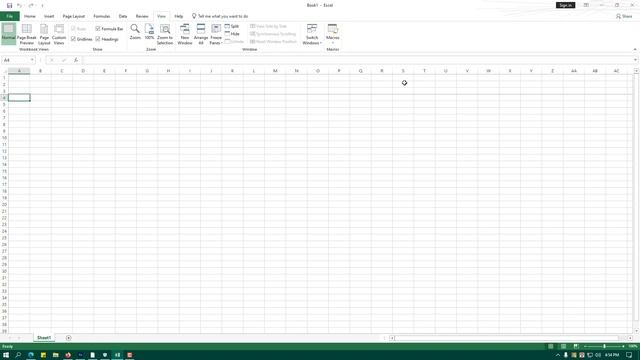Open a New Window

click(x=185, y=33)
